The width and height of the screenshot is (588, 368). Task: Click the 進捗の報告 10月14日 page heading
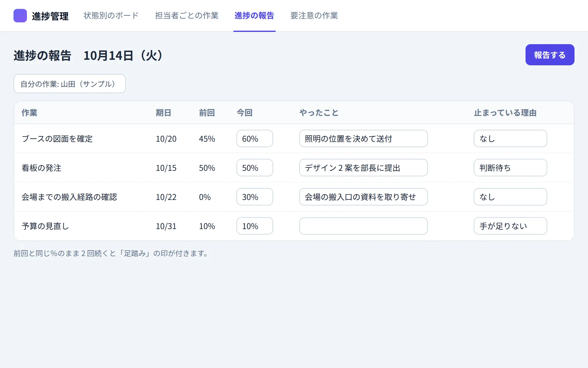(x=88, y=56)
